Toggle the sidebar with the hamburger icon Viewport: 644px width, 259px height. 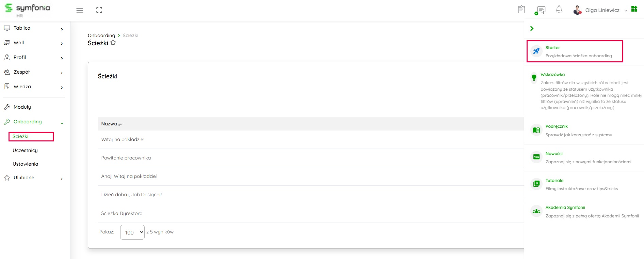[x=79, y=10]
